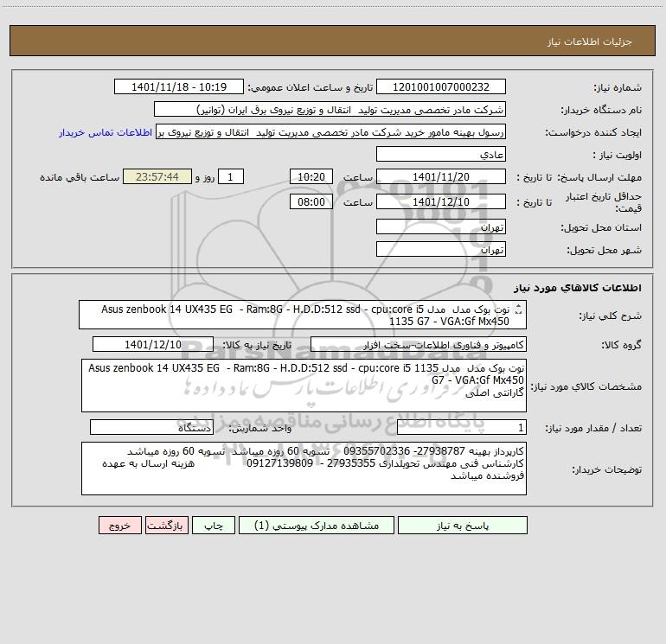Viewport: 666px width, 644px height.
Task: Select the شماره نیاز field 1201001007000232
Action: point(441,86)
